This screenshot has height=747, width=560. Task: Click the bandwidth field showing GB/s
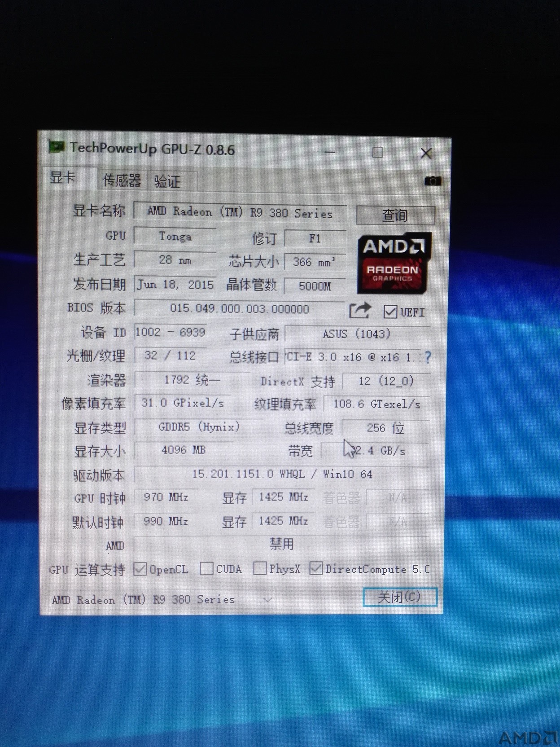pyautogui.click(x=375, y=451)
